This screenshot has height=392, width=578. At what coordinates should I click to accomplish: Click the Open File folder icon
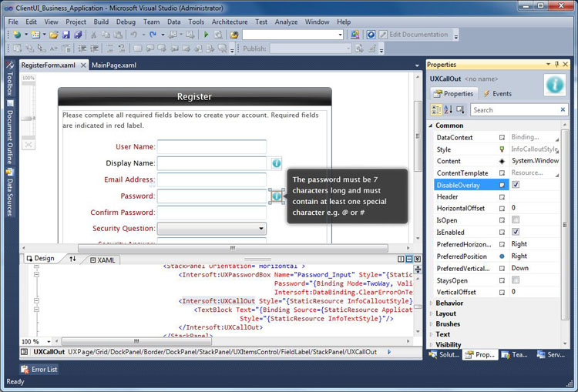pyautogui.click(x=53, y=35)
